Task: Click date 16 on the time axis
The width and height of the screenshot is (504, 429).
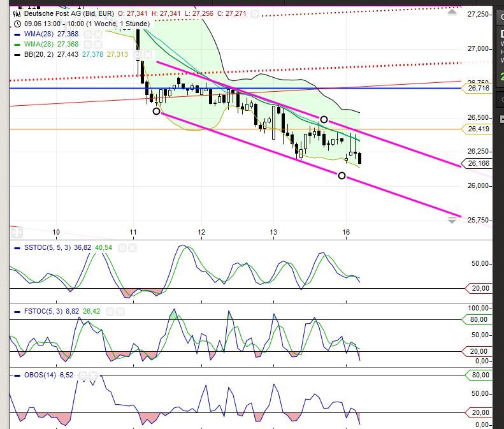Action: [346, 232]
